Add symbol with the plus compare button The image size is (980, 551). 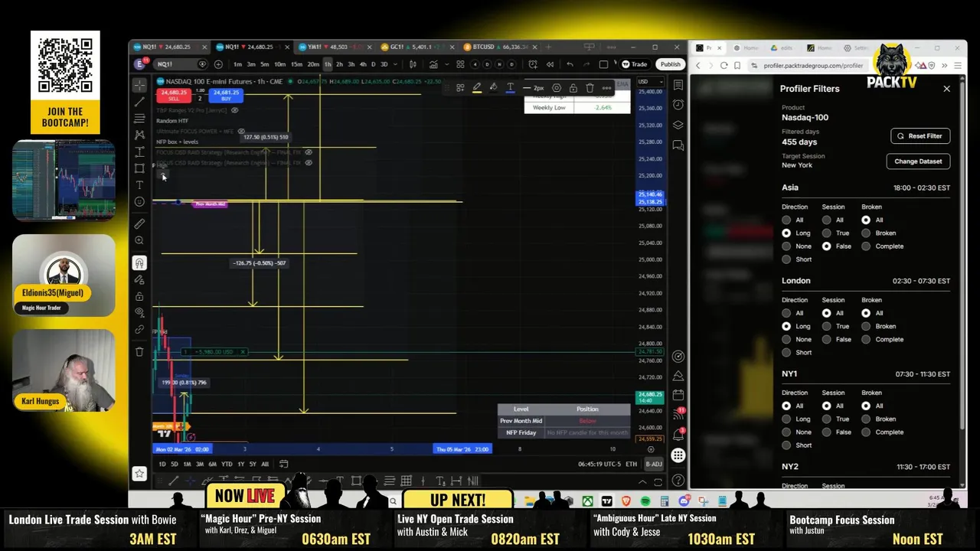218,64
